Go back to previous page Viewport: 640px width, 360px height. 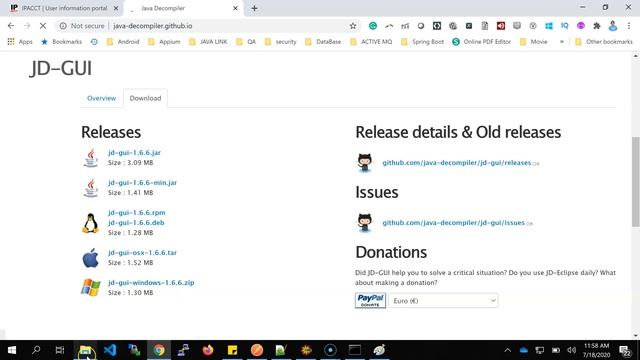(x=11, y=26)
